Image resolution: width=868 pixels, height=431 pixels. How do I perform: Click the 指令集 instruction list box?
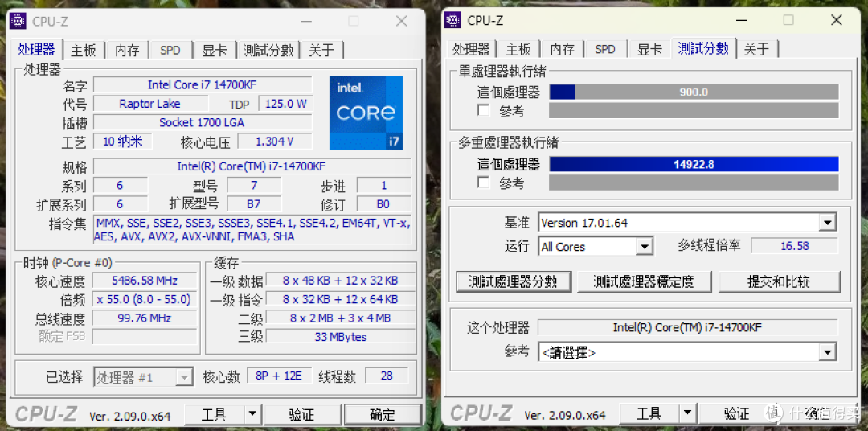click(252, 229)
